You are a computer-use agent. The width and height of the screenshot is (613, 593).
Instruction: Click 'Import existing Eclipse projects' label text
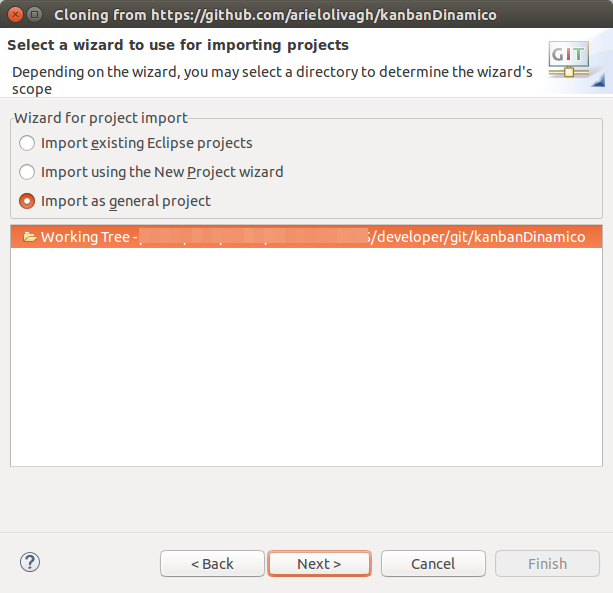pyautogui.click(x=147, y=143)
